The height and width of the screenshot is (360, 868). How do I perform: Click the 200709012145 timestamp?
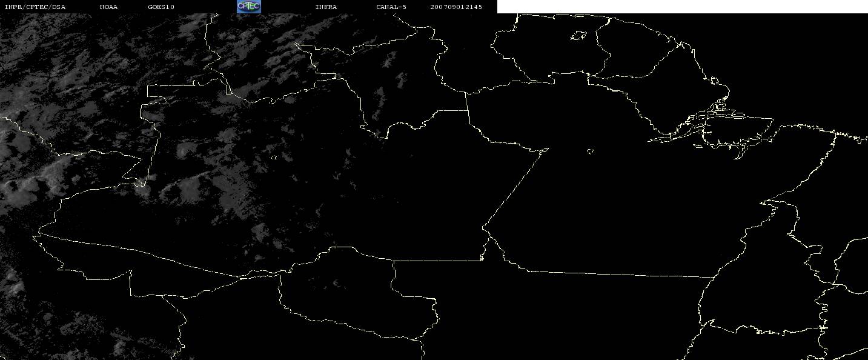(456, 7)
